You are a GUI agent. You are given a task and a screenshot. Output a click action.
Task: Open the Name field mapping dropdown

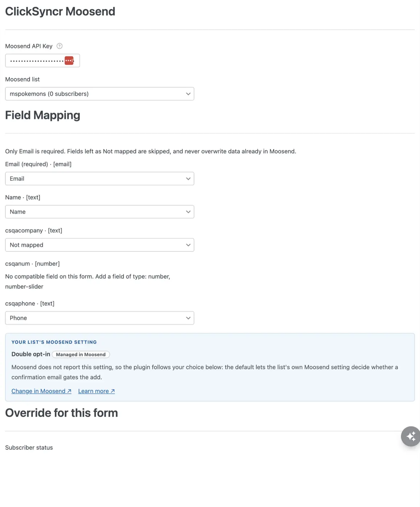pyautogui.click(x=100, y=212)
